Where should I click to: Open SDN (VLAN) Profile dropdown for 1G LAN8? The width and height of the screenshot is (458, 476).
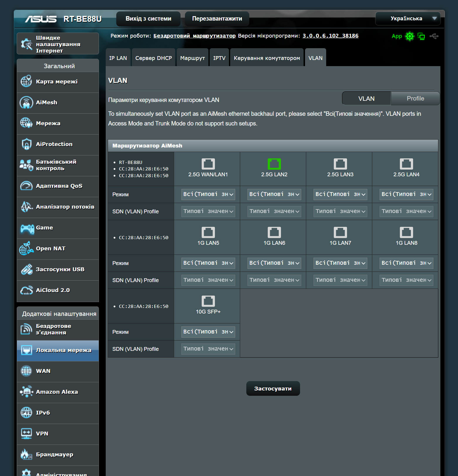coord(406,280)
